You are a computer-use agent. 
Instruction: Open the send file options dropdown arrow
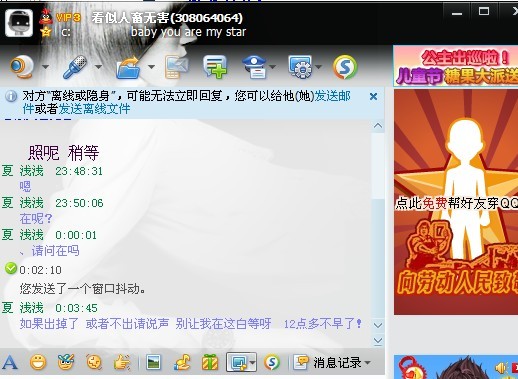[x=151, y=67]
